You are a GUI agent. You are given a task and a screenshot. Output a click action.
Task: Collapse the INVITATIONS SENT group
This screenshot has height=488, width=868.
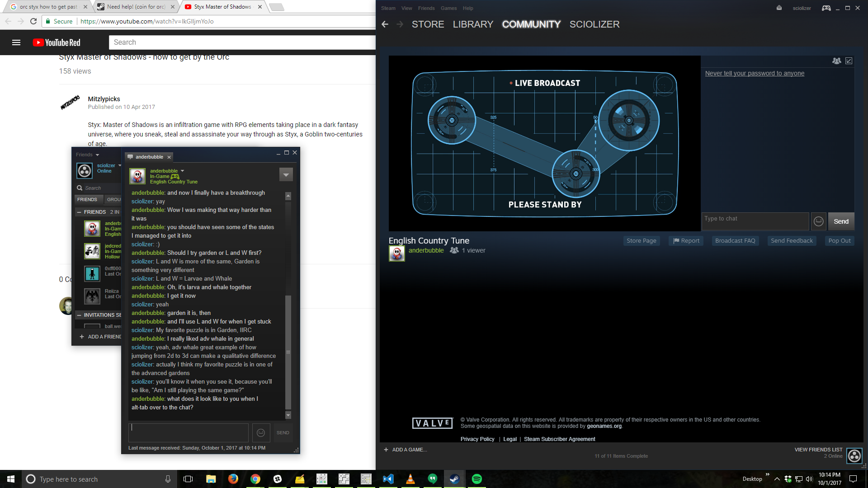coord(79,315)
